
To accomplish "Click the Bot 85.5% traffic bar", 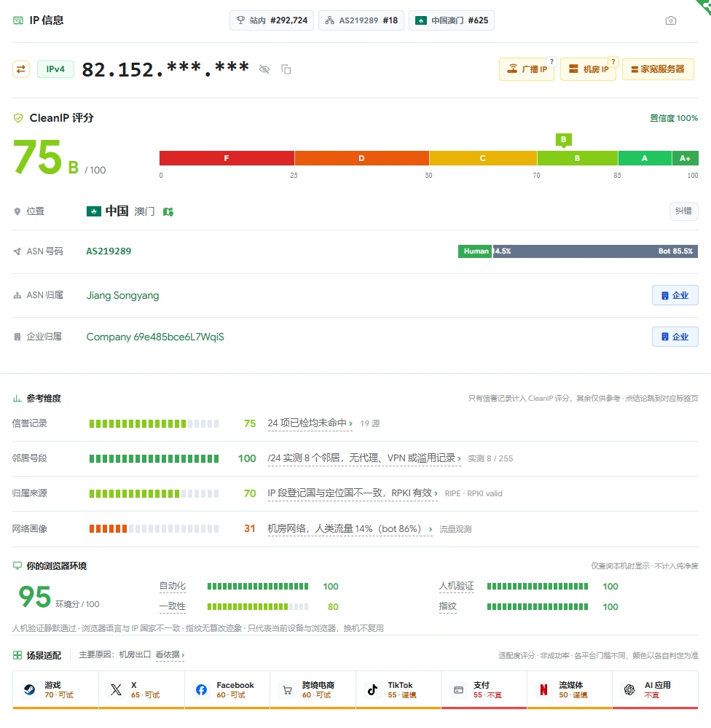I will click(x=595, y=251).
